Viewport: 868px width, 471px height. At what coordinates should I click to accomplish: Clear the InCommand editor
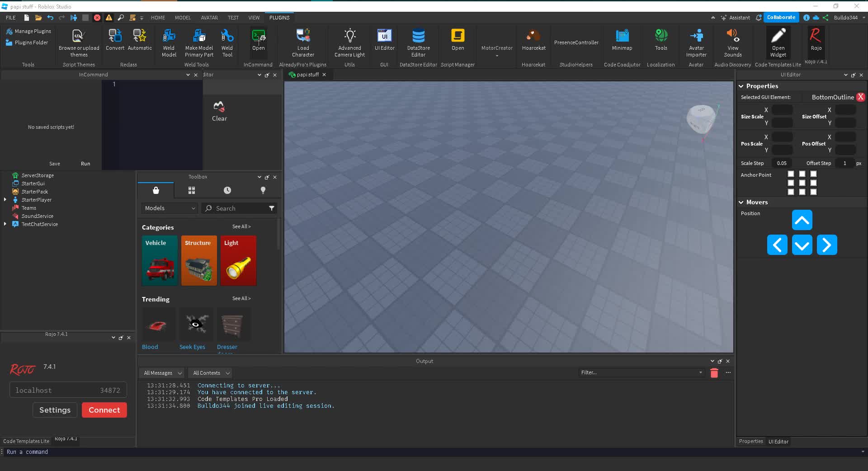(219, 111)
